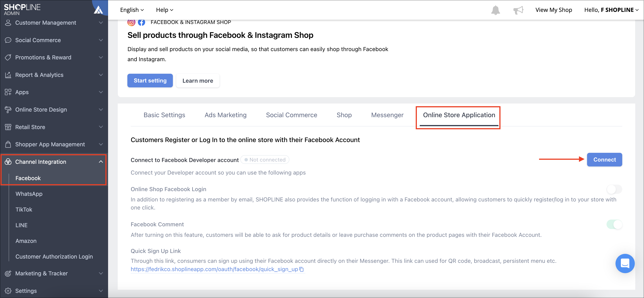
Task: Click the Start setting button
Action: [x=150, y=81]
